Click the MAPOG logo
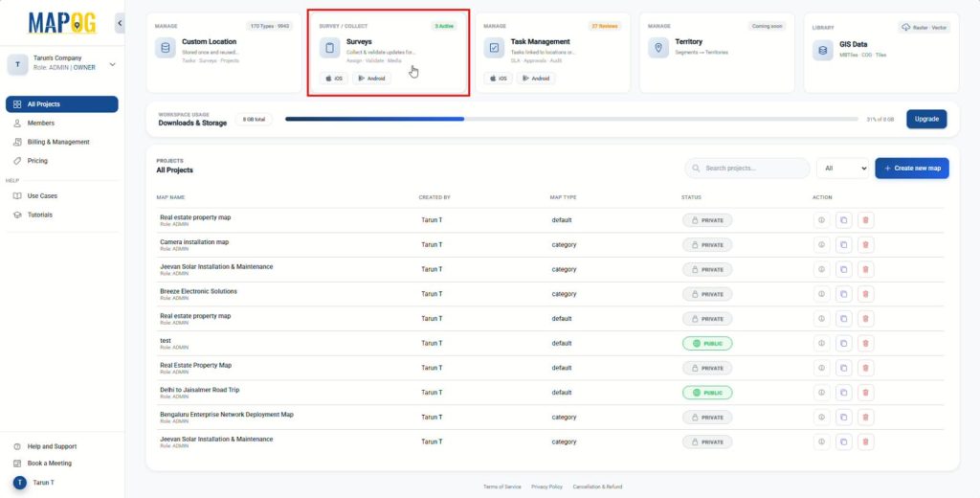 click(x=62, y=23)
